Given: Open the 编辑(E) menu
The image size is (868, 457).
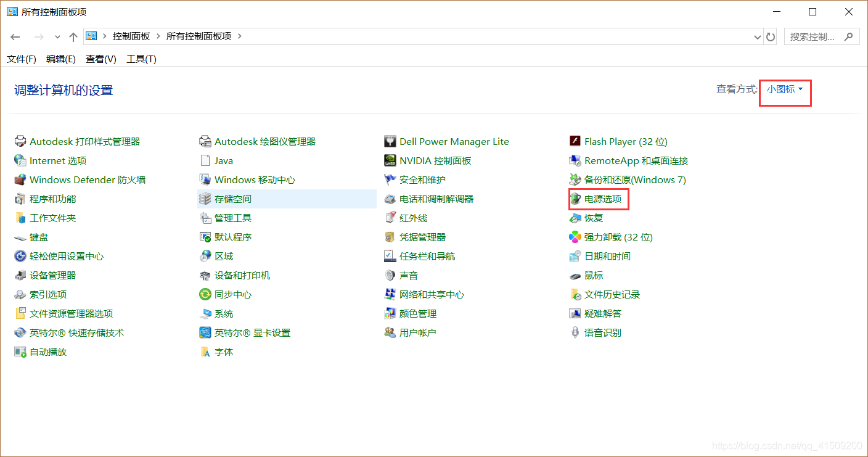Looking at the screenshot, I should [x=61, y=59].
